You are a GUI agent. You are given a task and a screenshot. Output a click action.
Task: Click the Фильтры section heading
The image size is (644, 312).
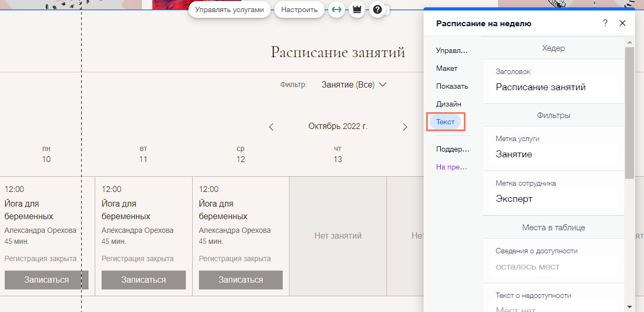pos(553,115)
